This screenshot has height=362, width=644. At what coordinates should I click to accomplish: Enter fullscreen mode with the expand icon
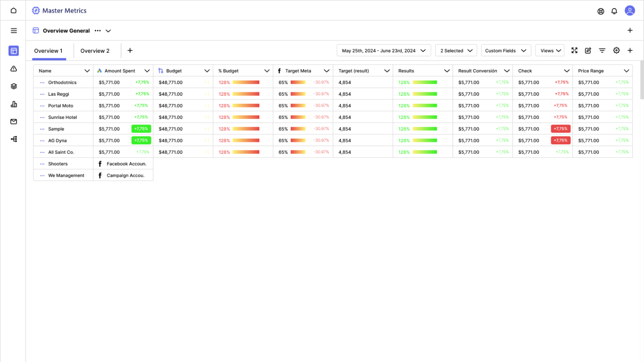[x=574, y=50]
